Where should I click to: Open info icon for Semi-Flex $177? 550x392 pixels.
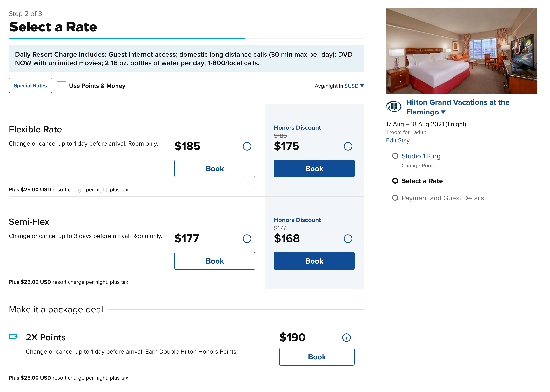click(247, 239)
